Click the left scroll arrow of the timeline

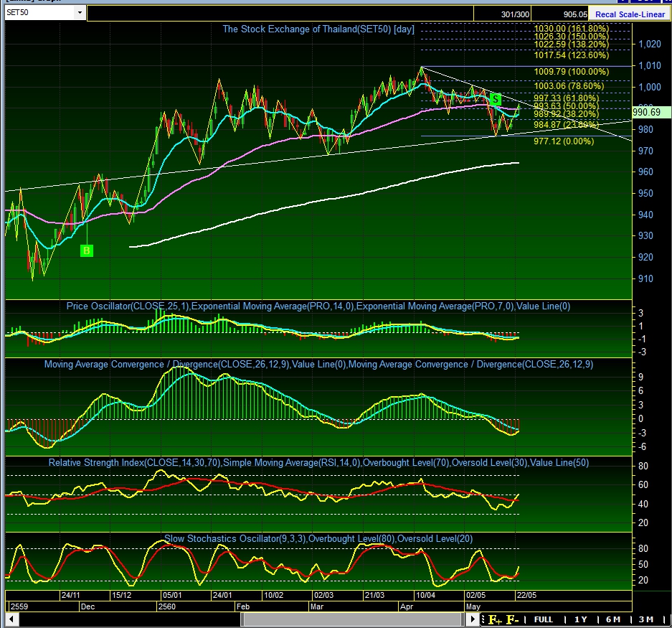[10, 619]
